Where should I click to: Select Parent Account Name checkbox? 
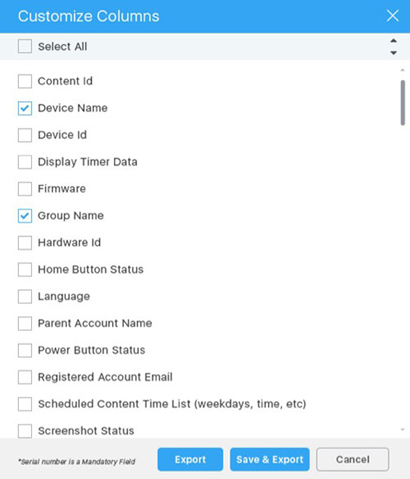[x=25, y=323]
